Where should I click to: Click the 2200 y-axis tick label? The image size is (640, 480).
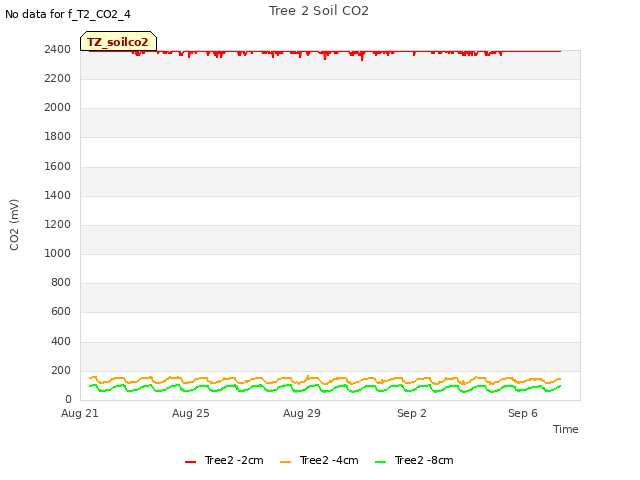click(x=58, y=78)
